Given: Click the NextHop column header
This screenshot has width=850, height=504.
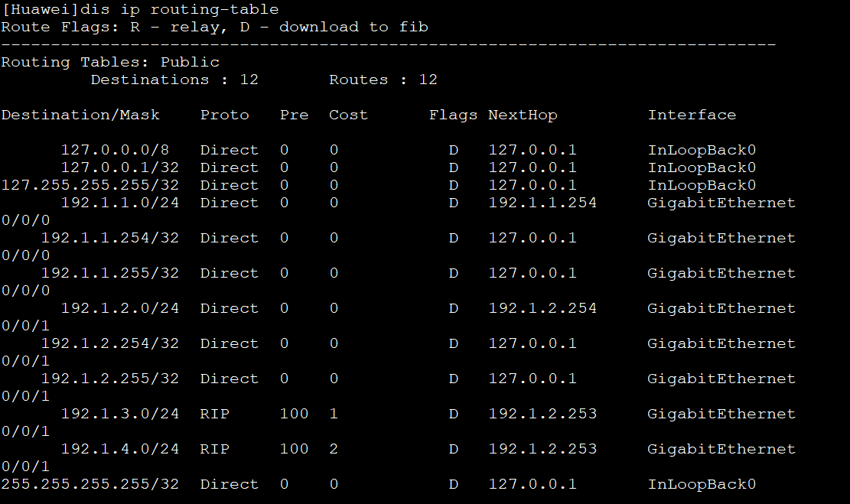Looking at the screenshot, I should [523, 115].
